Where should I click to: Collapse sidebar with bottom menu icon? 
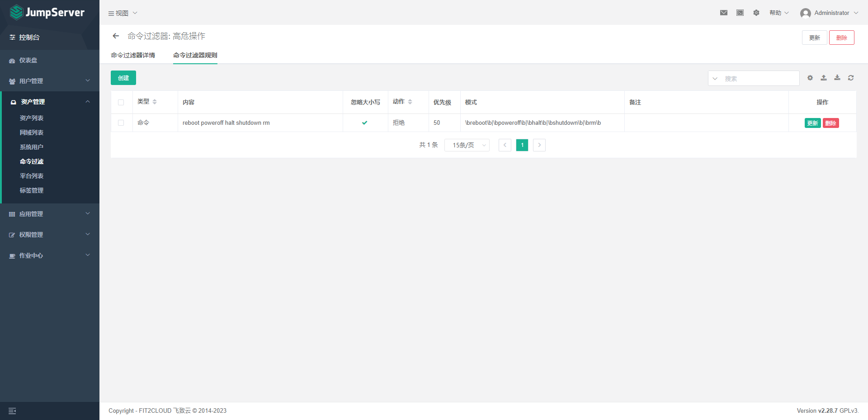click(x=12, y=411)
